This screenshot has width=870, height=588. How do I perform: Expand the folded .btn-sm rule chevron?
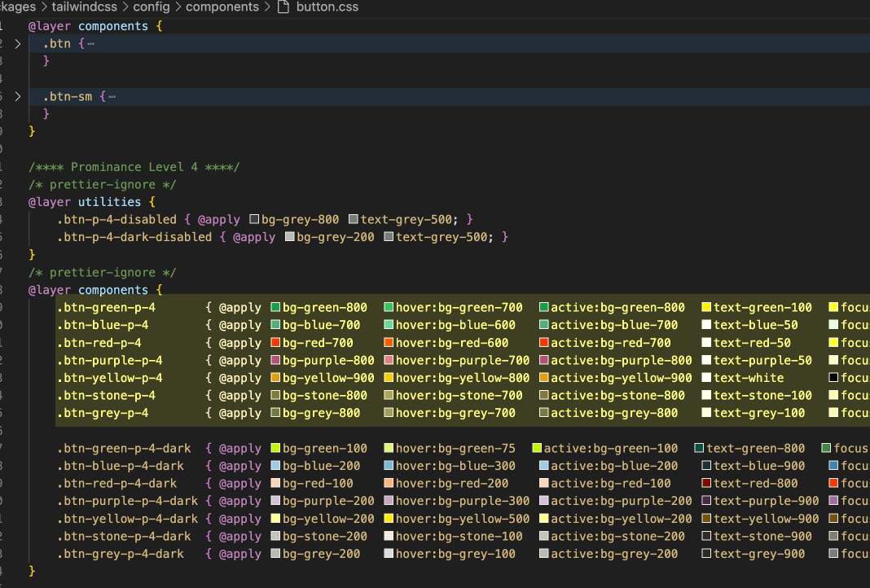(x=17, y=96)
